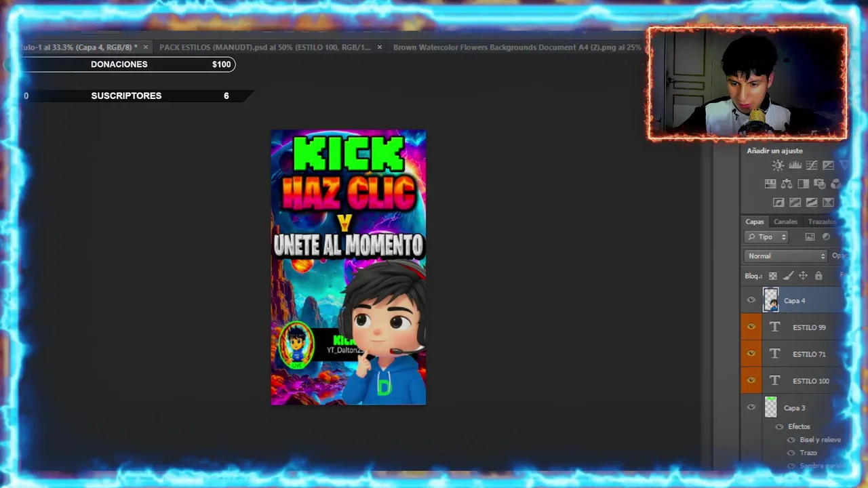Image resolution: width=868 pixels, height=488 pixels.
Task: Hide the Capa 4 layer
Action: 751,300
